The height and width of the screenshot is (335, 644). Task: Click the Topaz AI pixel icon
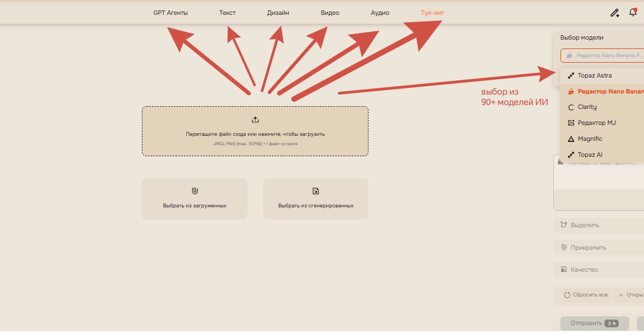571,155
